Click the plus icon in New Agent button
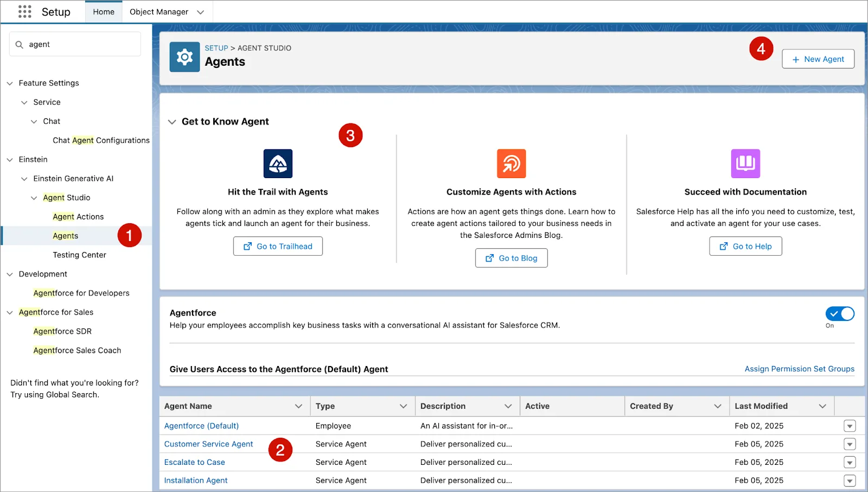Image resolution: width=868 pixels, height=492 pixels. [795, 59]
